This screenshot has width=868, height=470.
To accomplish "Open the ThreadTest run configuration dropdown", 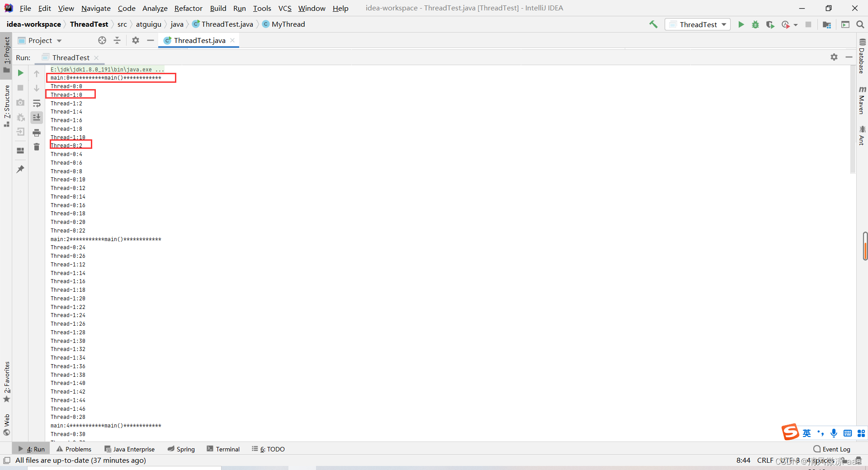I will [x=698, y=24].
